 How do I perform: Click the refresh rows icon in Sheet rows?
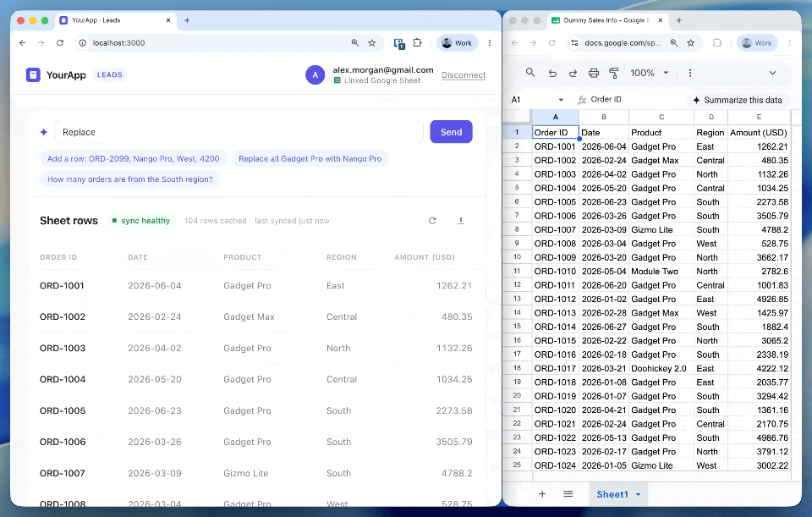point(432,221)
